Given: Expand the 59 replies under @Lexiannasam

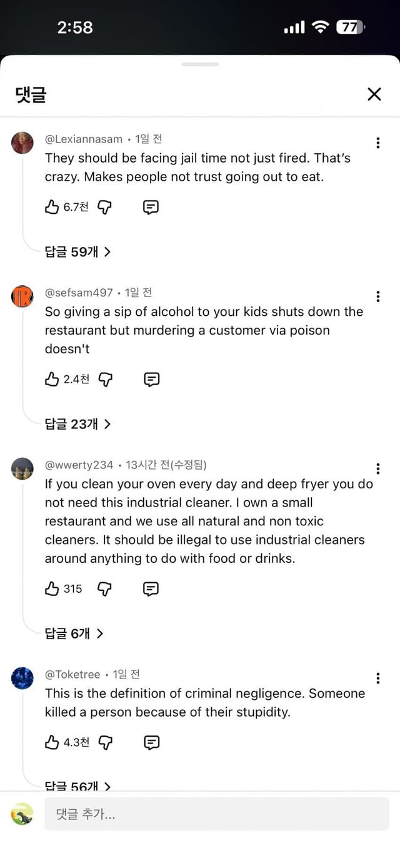Looking at the screenshot, I should pyautogui.click(x=77, y=252).
